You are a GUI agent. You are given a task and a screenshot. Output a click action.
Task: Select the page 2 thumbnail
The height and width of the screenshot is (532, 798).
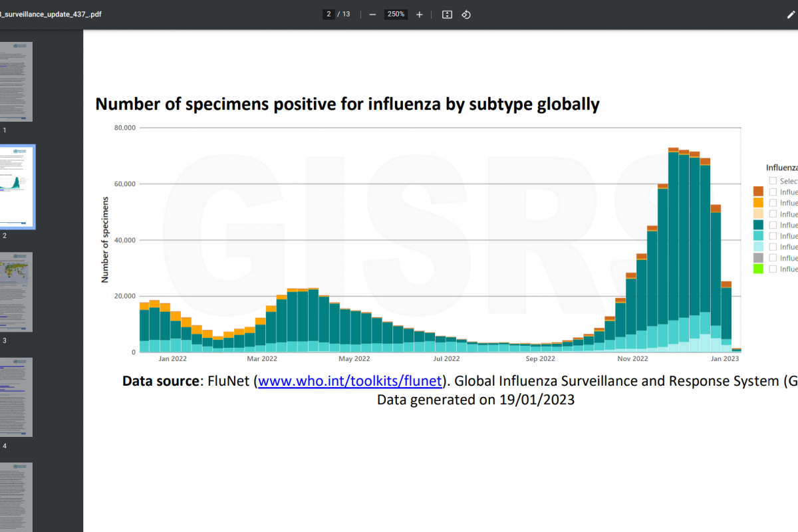point(16,187)
